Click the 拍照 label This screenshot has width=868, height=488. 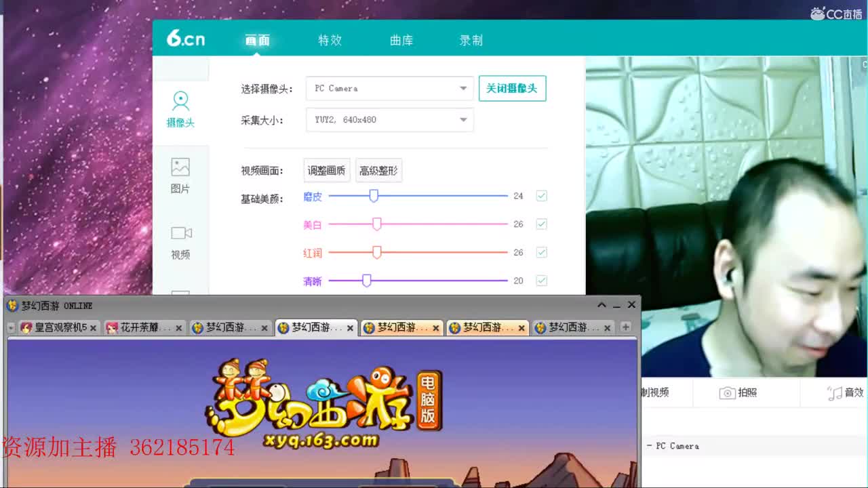747,393
